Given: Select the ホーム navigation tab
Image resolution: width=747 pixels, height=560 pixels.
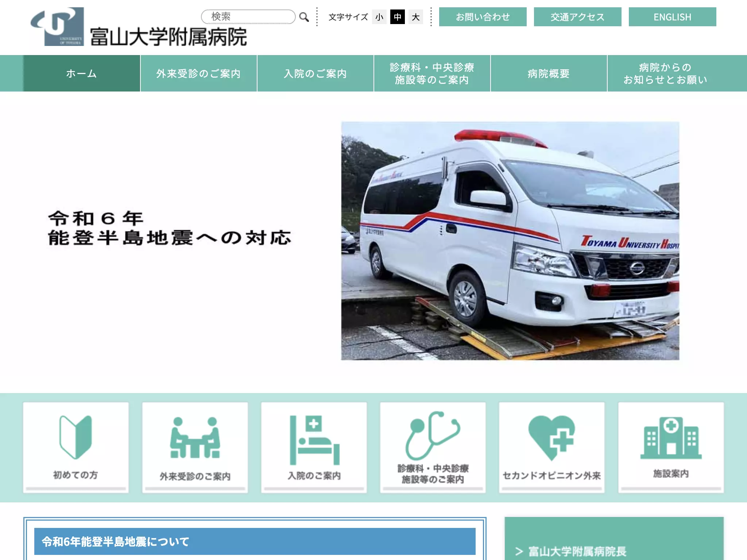Looking at the screenshot, I should pos(82,73).
